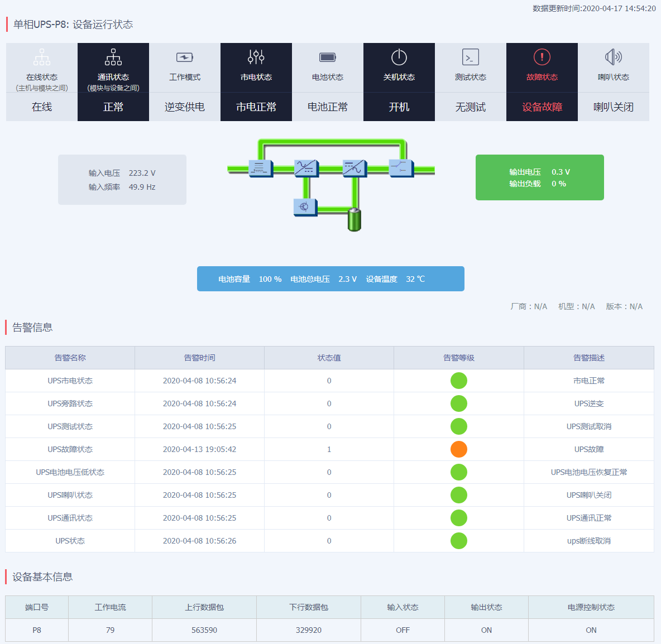The width and height of the screenshot is (661, 644).
Task: Click the output bypass switch block
Action: 401,168
